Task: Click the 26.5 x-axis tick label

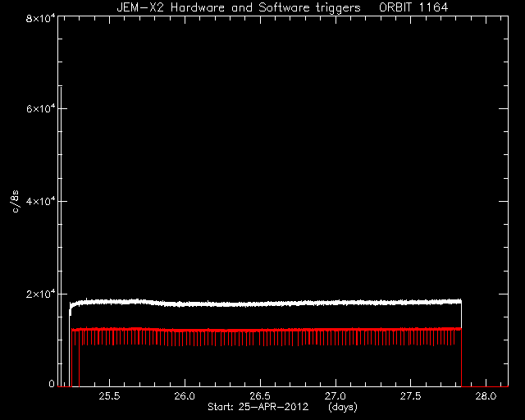Action: [x=260, y=396]
